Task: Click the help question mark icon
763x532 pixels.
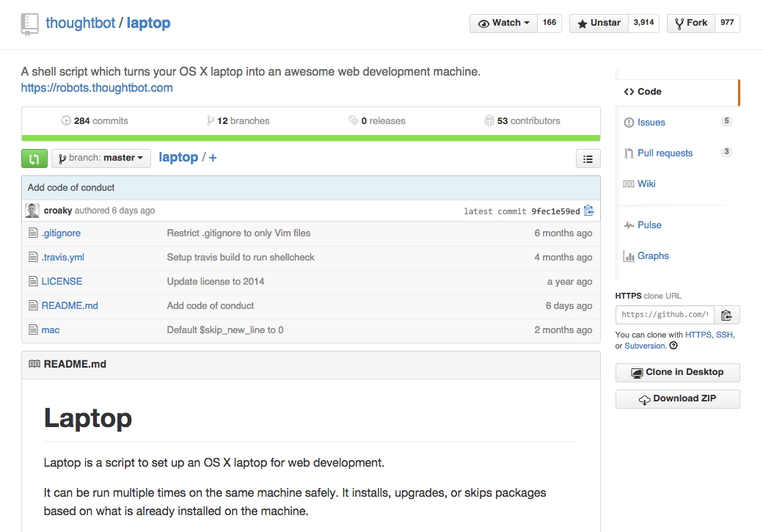Action: pos(673,346)
